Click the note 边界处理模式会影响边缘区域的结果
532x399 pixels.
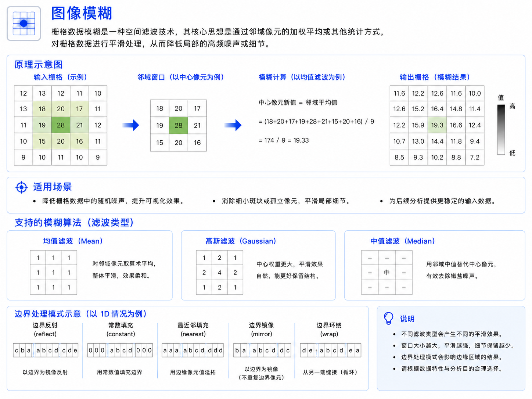click(452, 357)
